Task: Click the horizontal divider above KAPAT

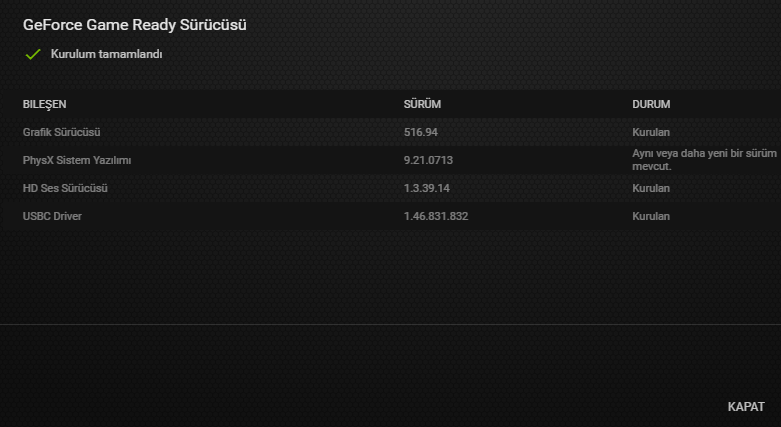Action: point(390,324)
